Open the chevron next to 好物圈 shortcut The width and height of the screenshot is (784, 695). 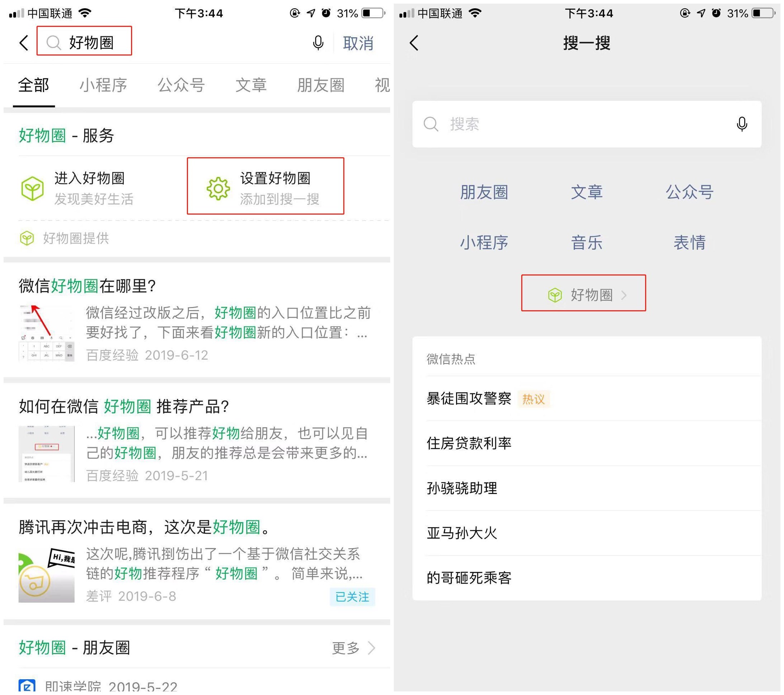tap(624, 295)
